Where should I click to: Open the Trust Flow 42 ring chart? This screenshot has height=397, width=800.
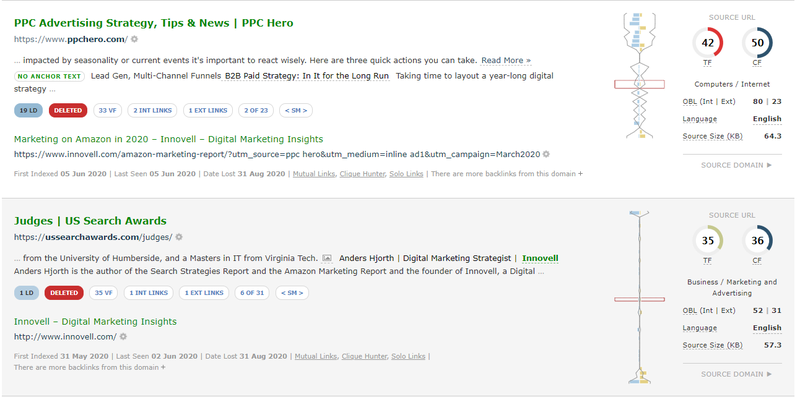[707, 43]
